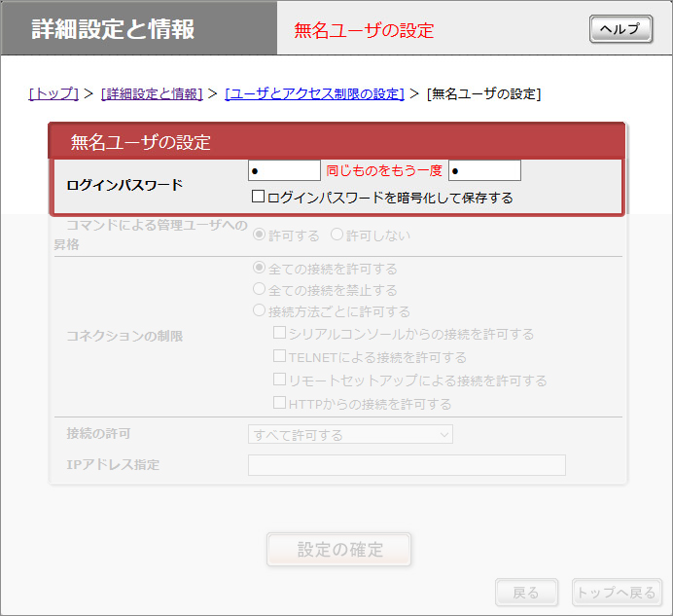Click the password confirmation input field
673x616 pixels.
pos(484,171)
